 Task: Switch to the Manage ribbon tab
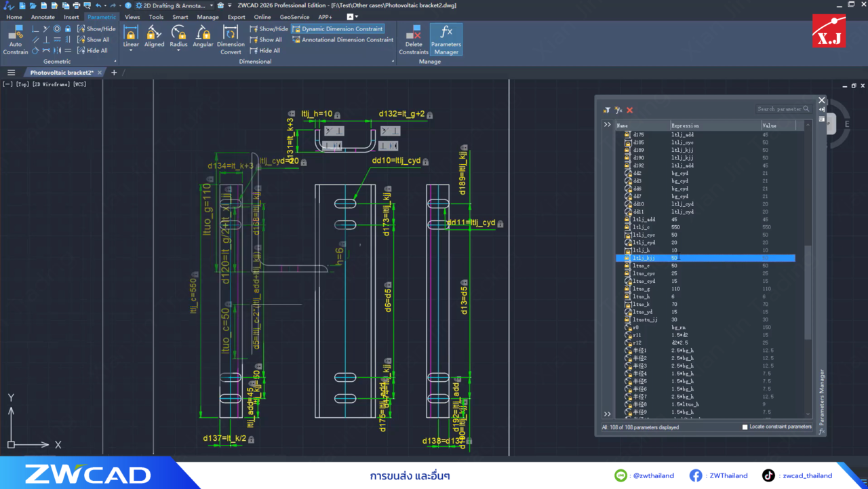tap(208, 17)
